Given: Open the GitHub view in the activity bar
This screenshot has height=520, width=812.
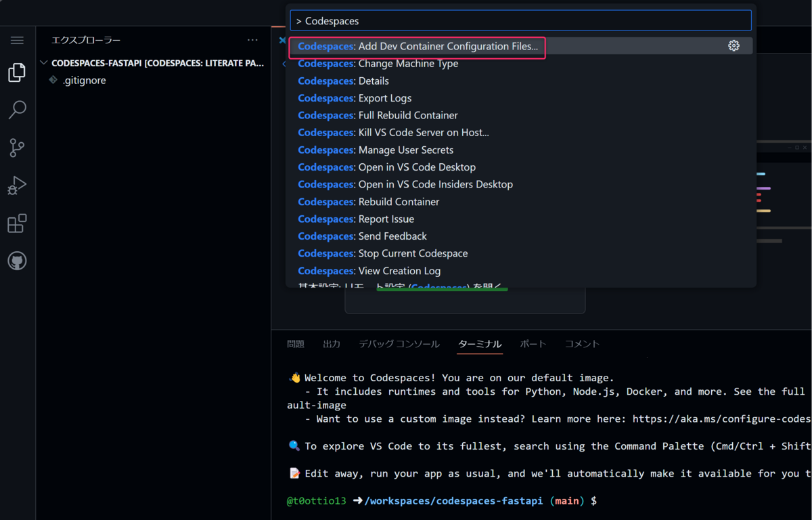Looking at the screenshot, I should pos(17,260).
